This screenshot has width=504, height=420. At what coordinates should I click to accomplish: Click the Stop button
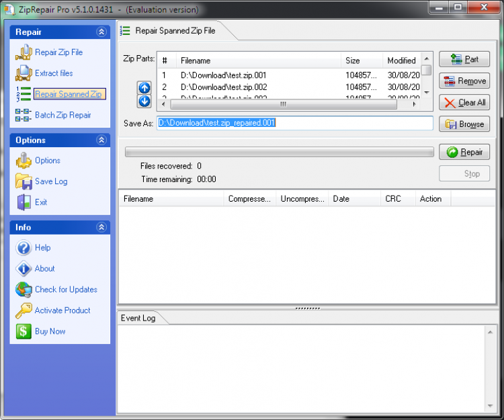pyautogui.click(x=464, y=173)
